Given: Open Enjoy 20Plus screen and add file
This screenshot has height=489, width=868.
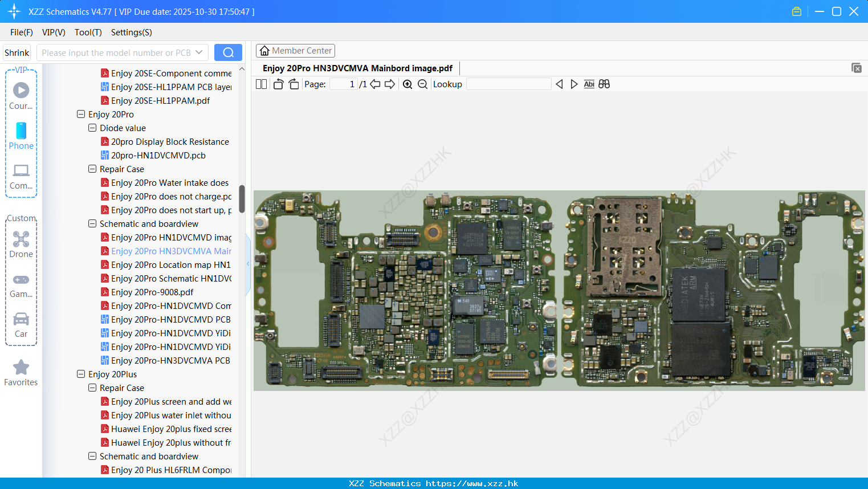Looking at the screenshot, I should pos(166,401).
